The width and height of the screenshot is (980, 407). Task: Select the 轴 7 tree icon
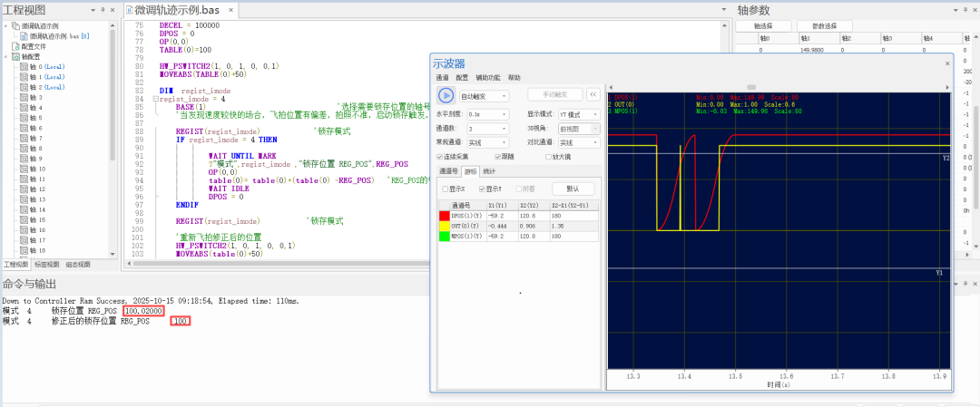pos(24,138)
